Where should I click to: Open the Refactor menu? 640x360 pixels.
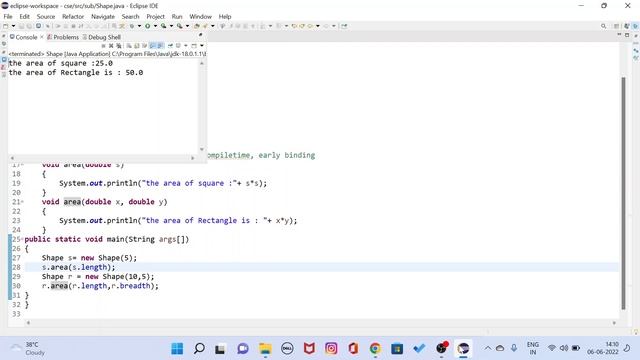73,16
